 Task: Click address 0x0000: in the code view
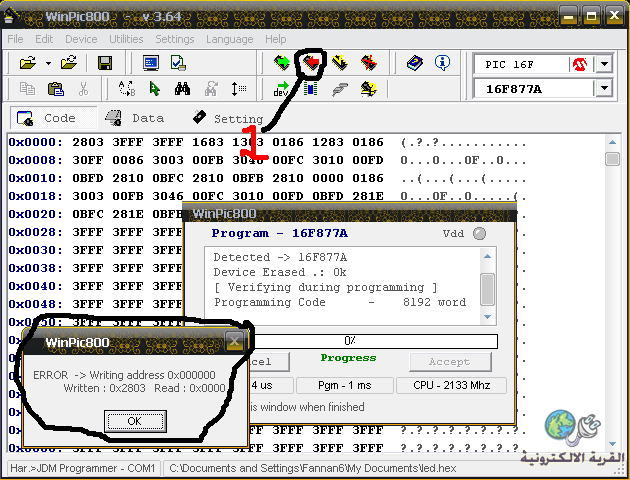tap(36, 142)
